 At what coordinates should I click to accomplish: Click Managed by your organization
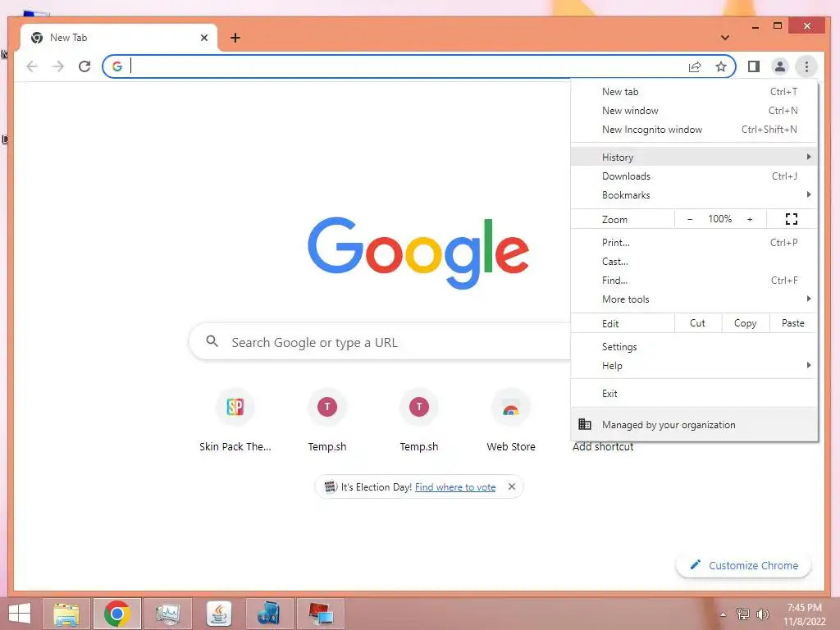point(694,424)
